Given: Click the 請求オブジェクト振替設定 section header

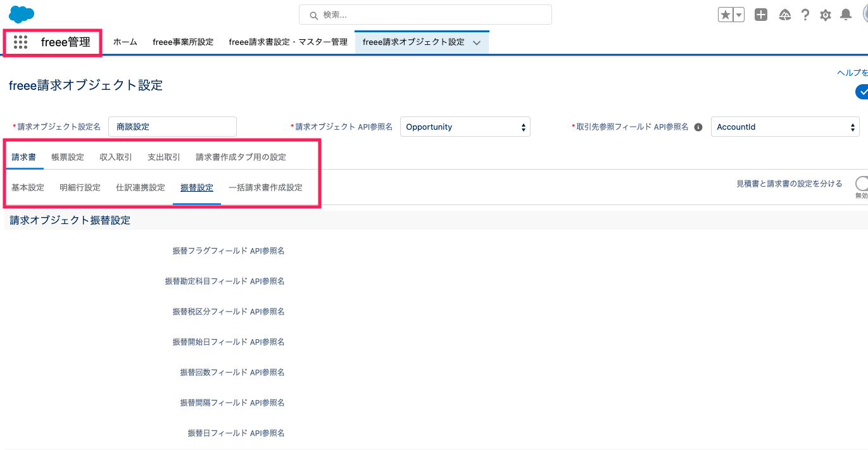Looking at the screenshot, I should point(70,220).
